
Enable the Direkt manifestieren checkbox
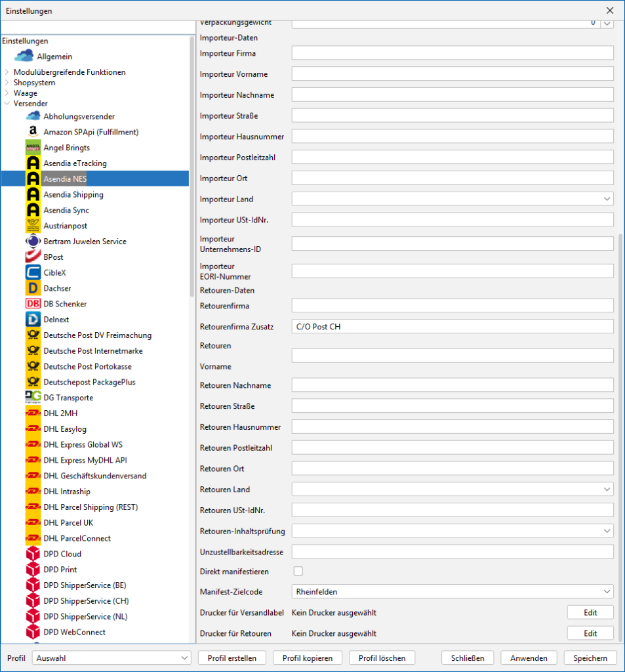point(298,572)
